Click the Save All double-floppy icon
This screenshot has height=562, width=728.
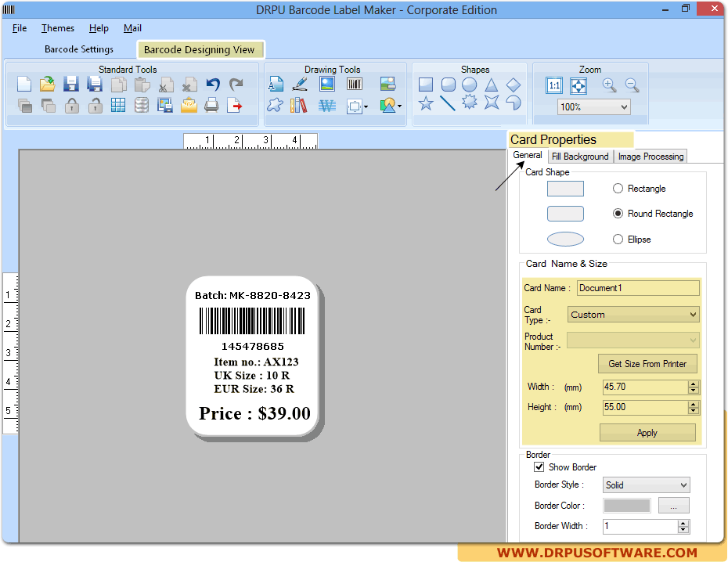click(95, 85)
